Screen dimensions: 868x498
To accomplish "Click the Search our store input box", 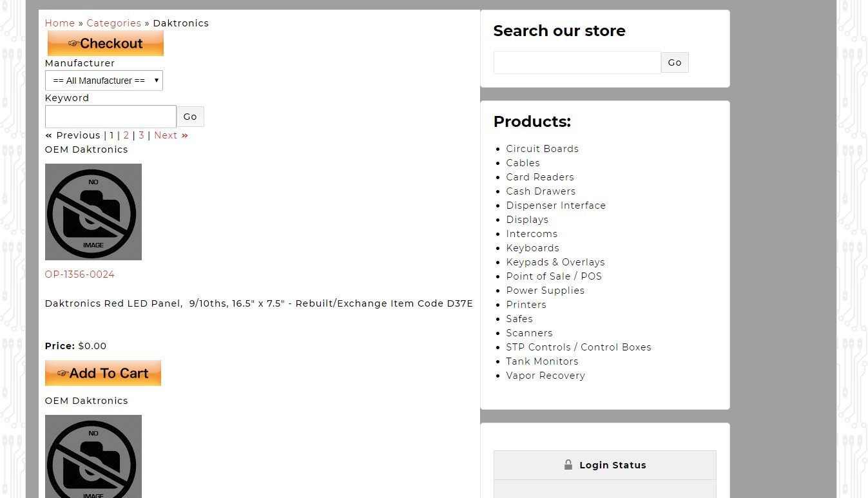I will tap(577, 62).
